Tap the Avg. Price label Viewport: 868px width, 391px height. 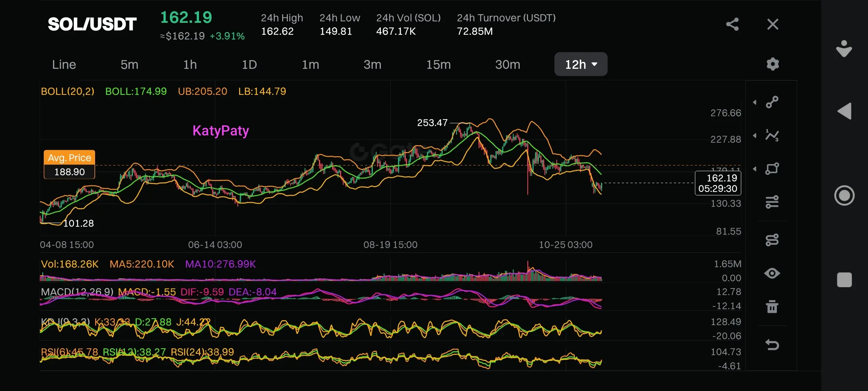point(69,158)
